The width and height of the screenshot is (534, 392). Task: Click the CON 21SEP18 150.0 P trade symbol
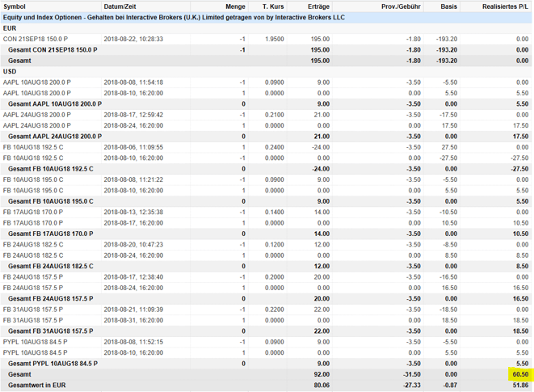pos(36,39)
